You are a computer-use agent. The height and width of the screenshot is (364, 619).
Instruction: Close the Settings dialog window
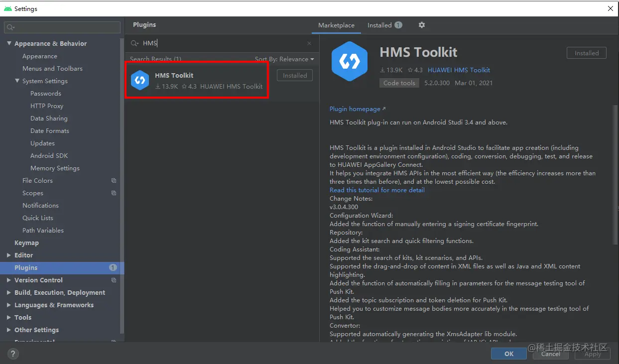coord(611,8)
